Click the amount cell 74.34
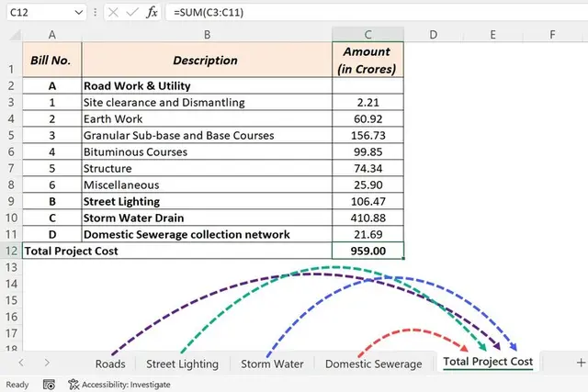 (x=367, y=168)
